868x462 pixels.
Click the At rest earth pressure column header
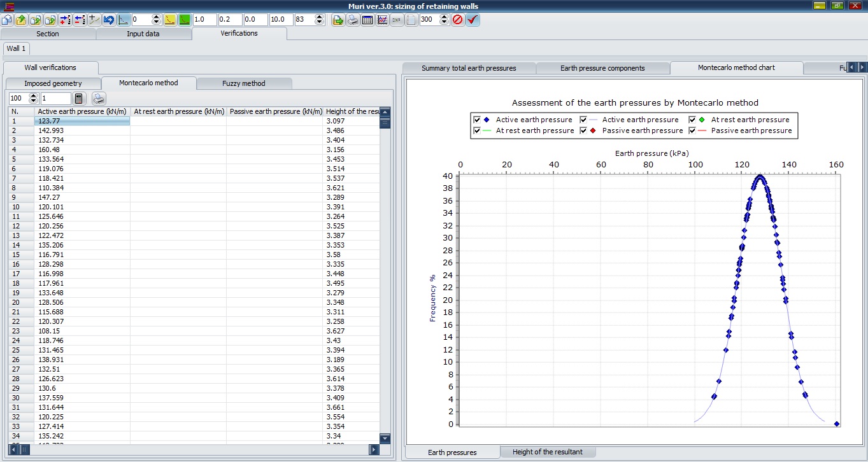point(178,111)
